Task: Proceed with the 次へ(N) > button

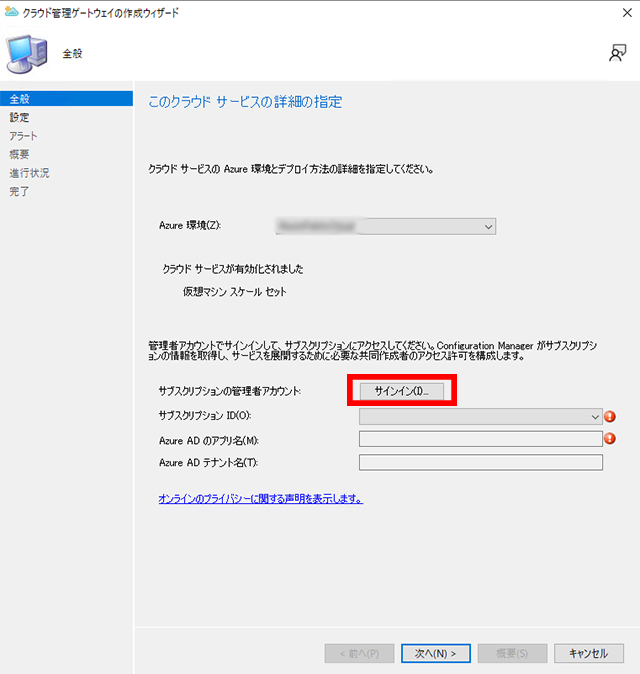Action: [435, 653]
